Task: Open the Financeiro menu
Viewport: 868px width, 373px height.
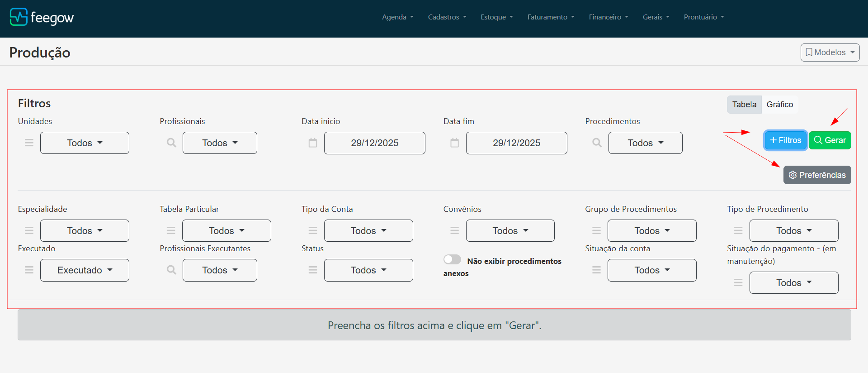Action: click(x=609, y=17)
